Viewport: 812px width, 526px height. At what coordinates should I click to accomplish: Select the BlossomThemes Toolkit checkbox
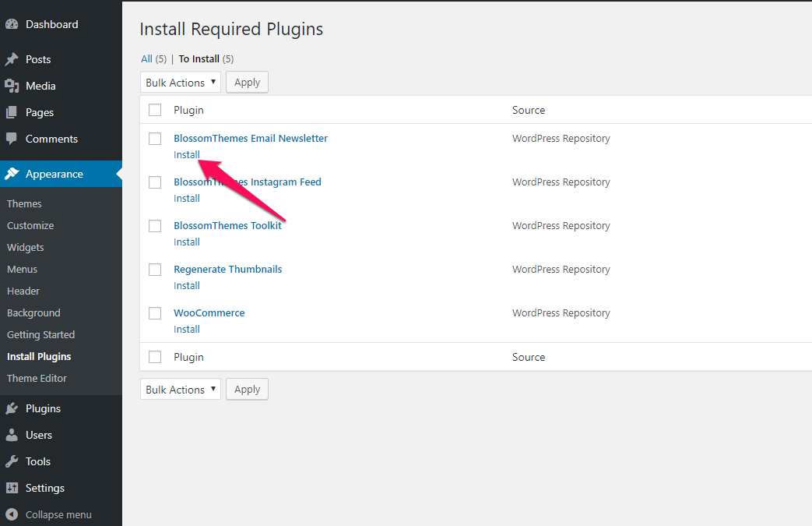point(155,226)
